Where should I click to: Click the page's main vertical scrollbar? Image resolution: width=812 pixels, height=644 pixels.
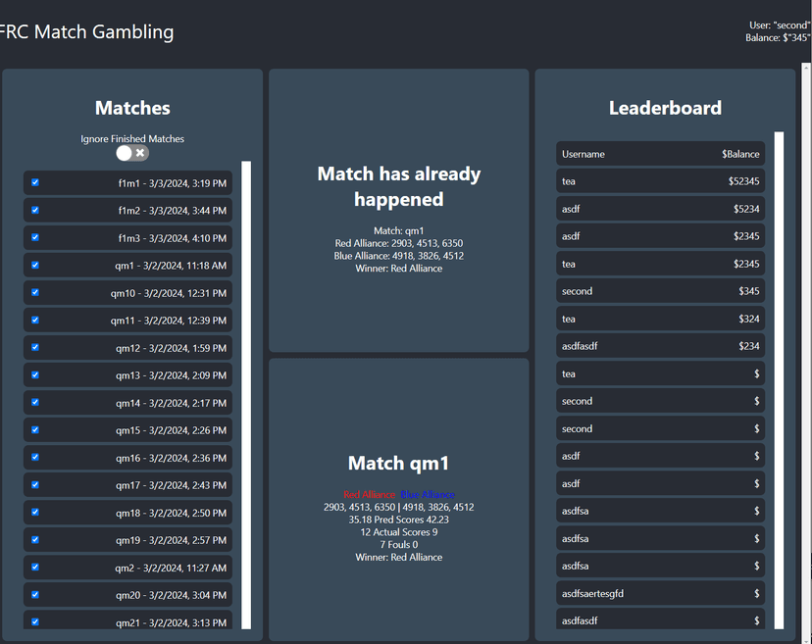(806, 353)
